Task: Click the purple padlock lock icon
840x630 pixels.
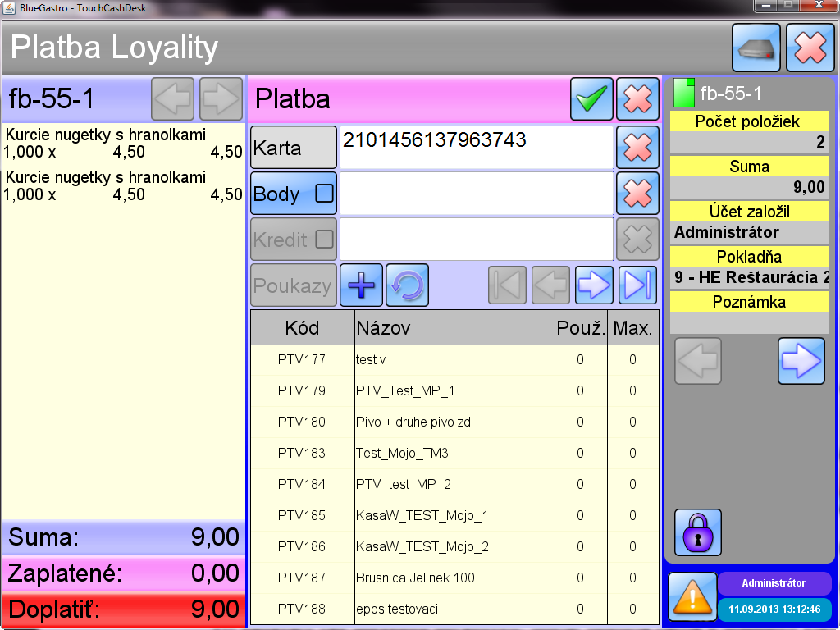Action: tap(698, 532)
